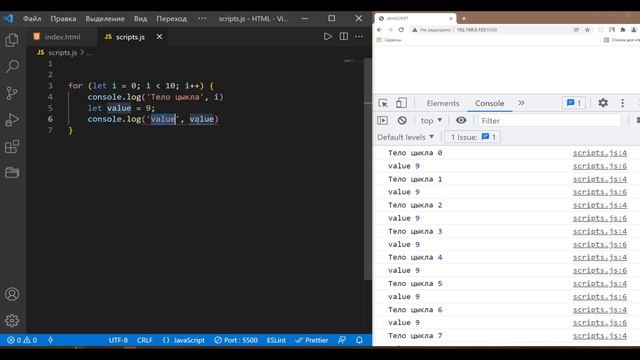Open the project folder icon in activity bar

click(x=12, y=172)
